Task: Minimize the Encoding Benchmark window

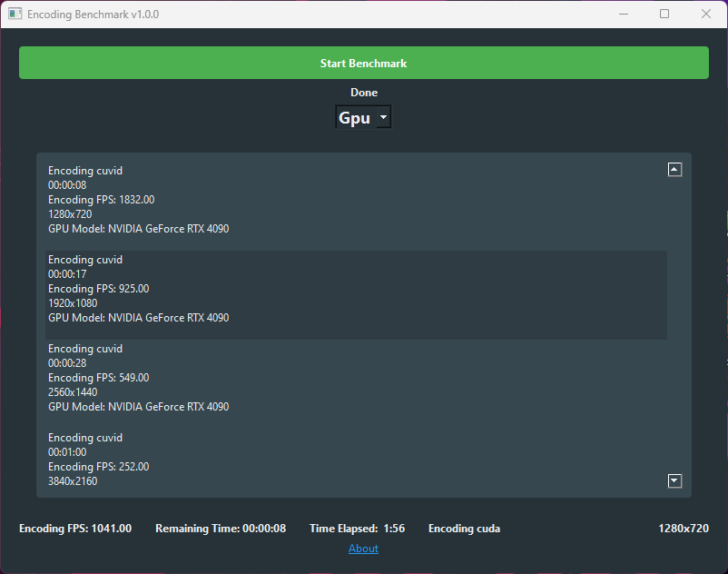Action: pos(624,14)
